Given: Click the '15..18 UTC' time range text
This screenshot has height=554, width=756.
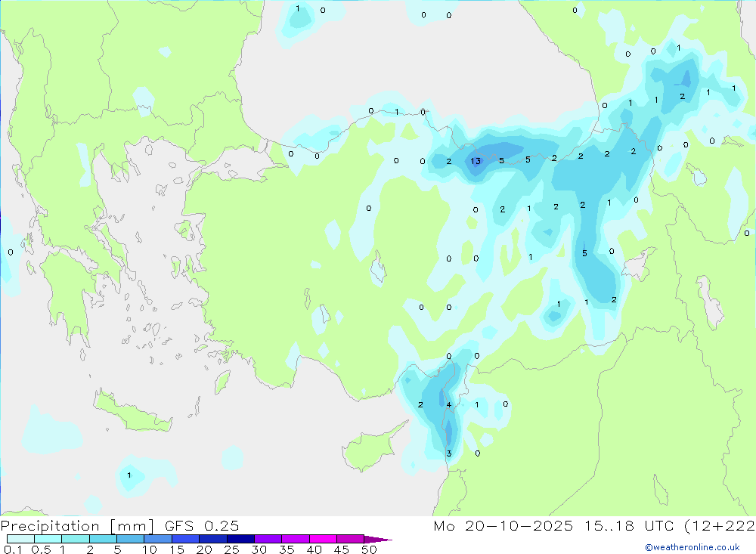Looking at the screenshot, I should (x=629, y=525).
